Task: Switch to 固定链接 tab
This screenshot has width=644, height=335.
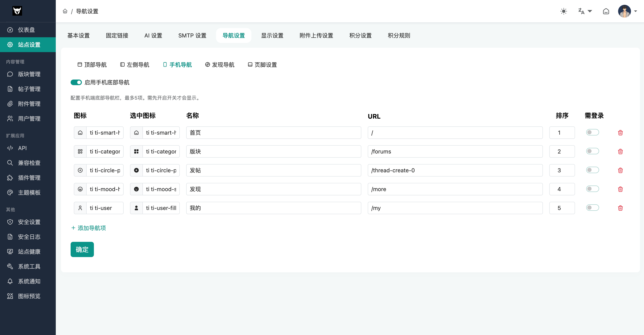Action: tap(117, 35)
